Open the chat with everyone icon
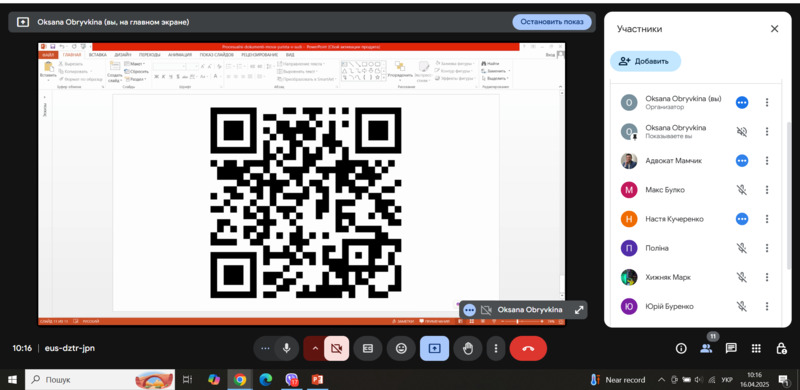The height and width of the screenshot is (390, 800). [x=731, y=349]
